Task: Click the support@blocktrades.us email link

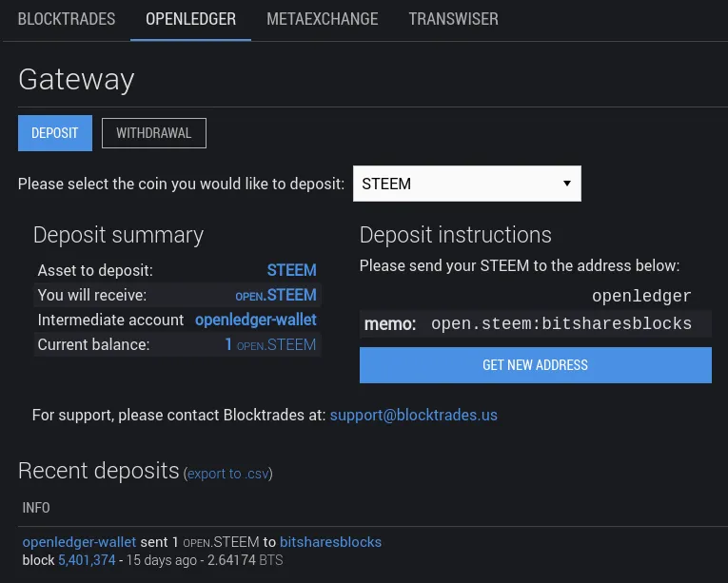Action: (x=413, y=415)
